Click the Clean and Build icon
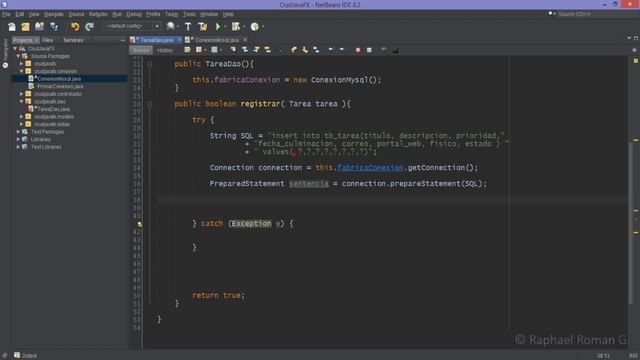 (202, 27)
